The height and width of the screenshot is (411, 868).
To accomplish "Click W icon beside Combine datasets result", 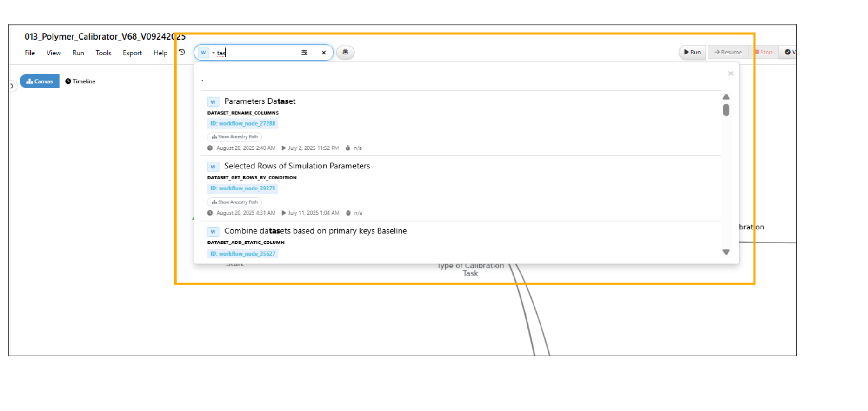I will coord(213,231).
